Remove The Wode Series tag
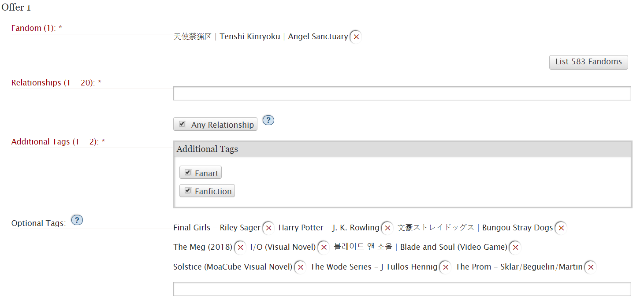 pos(445,267)
